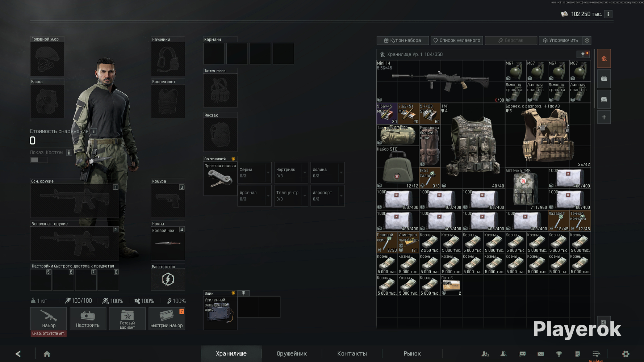Click the Купон набора button
The height and width of the screenshot is (362, 644).
[403, 41]
